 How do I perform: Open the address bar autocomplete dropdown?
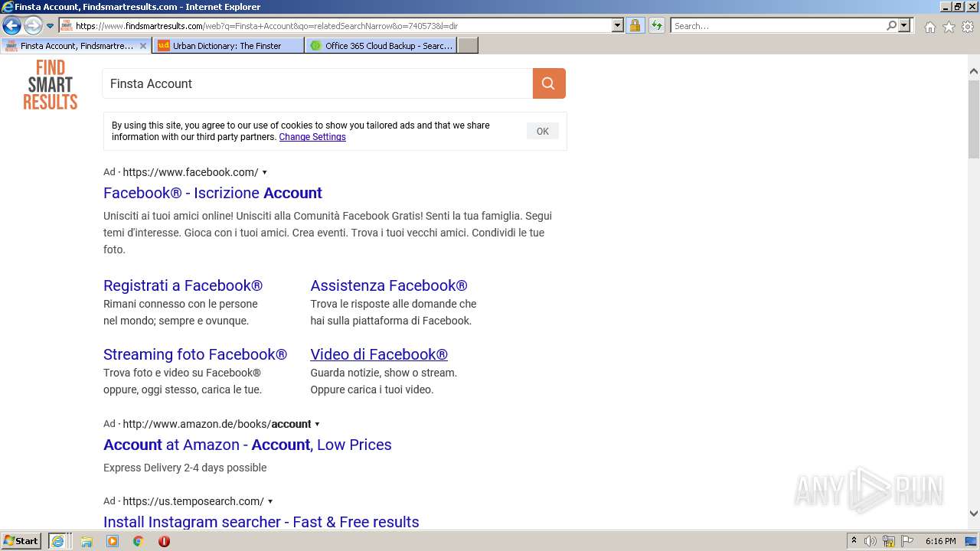coord(618,26)
